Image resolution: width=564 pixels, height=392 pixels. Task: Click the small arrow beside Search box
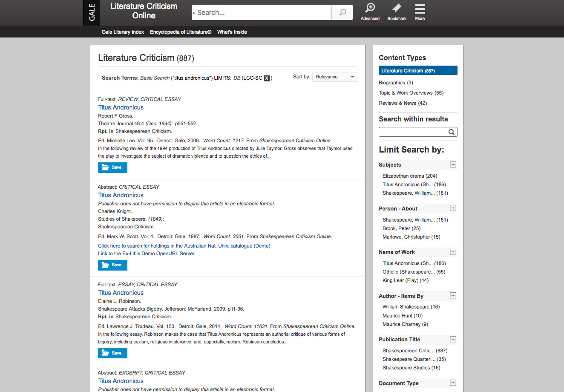coord(194,13)
